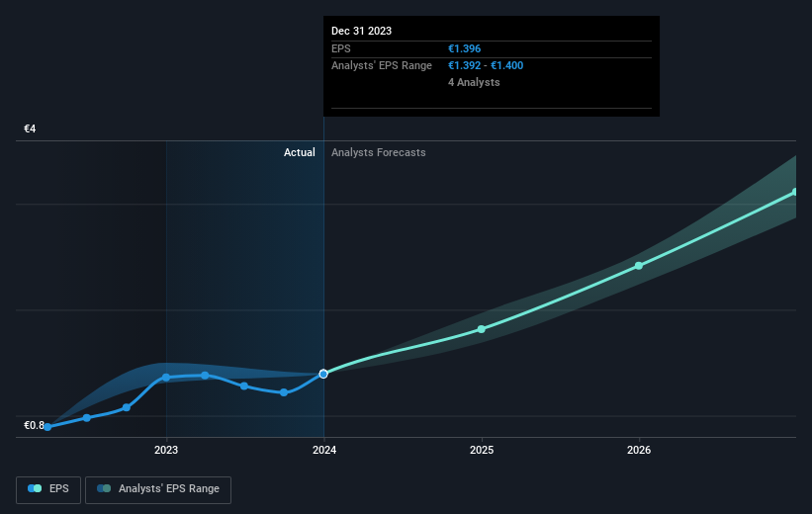Toggle the Analysts' EPS Range legend
812x514 pixels.
coord(158,489)
